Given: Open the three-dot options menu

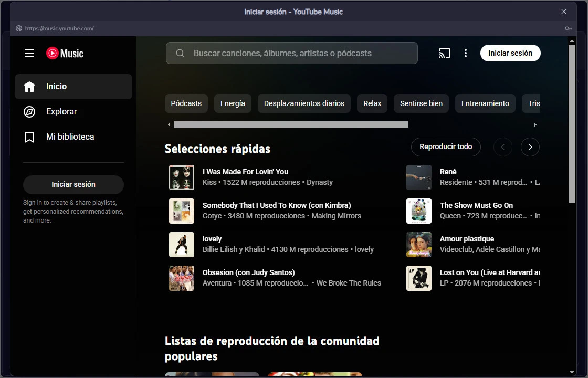Looking at the screenshot, I should coord(466,53).
